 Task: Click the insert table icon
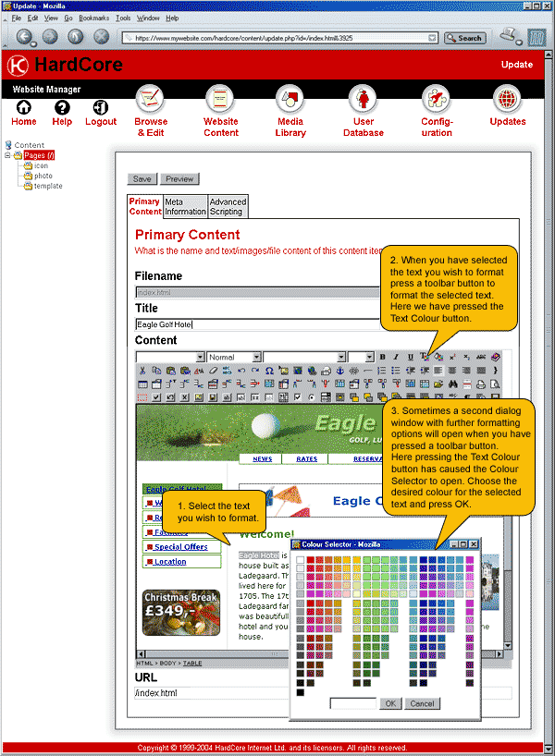[x=142, y=384]
